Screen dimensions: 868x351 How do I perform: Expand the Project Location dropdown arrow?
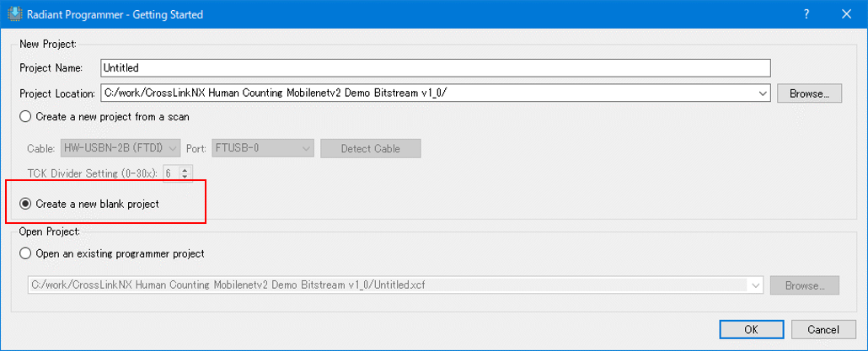[x=764, y=93]
